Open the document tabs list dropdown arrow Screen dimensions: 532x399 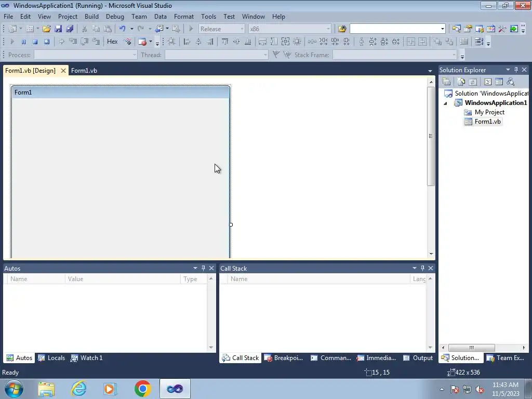430,71
